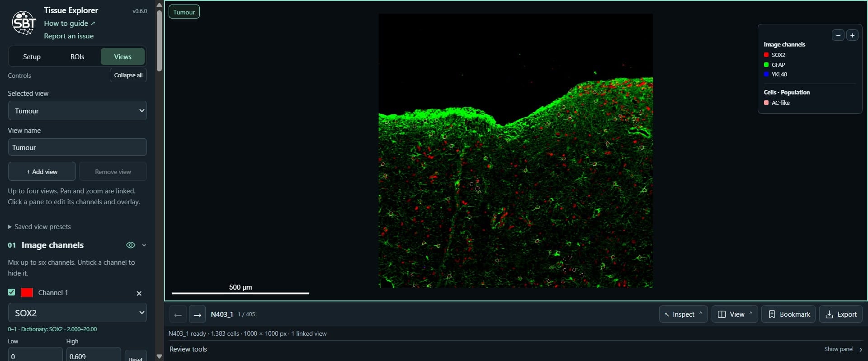868x361 pixels.
Task: Set Low value input field
Action: pyautogui.click(x=35, y=355)
